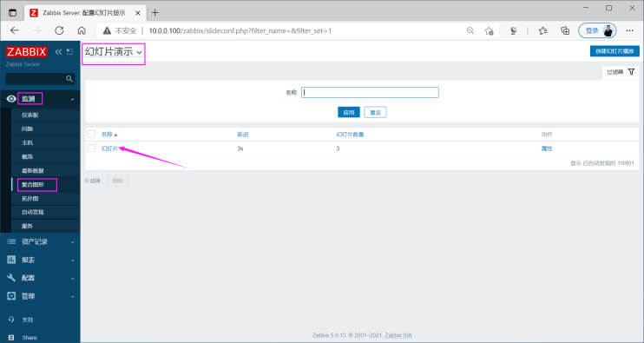Screen dimensions: 644x343
Task: Collapse the Zabbix sidebar with double-chevron icon
Action: (x=58, y=52)
